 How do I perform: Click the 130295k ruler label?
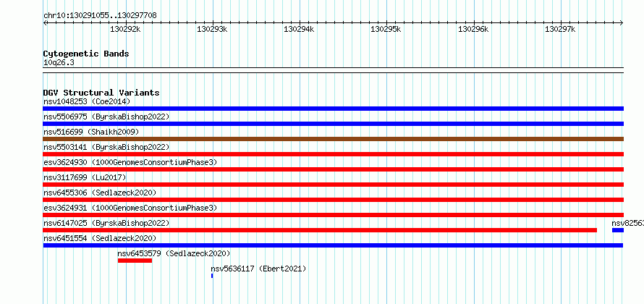click(386, 29)
